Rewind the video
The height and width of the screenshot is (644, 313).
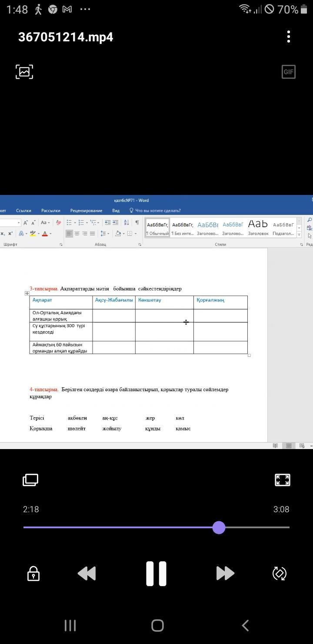click(x=87, y=574)
